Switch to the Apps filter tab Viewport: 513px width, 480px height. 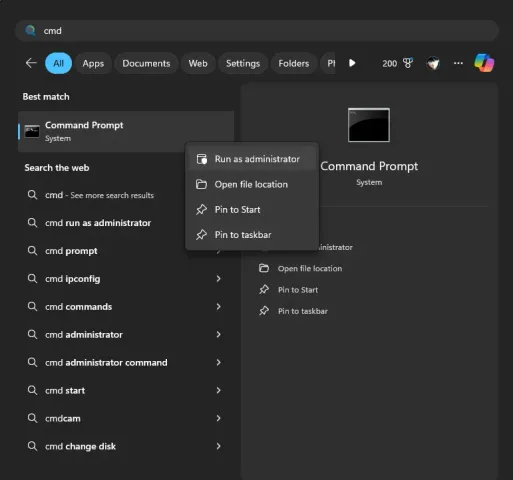93,63
